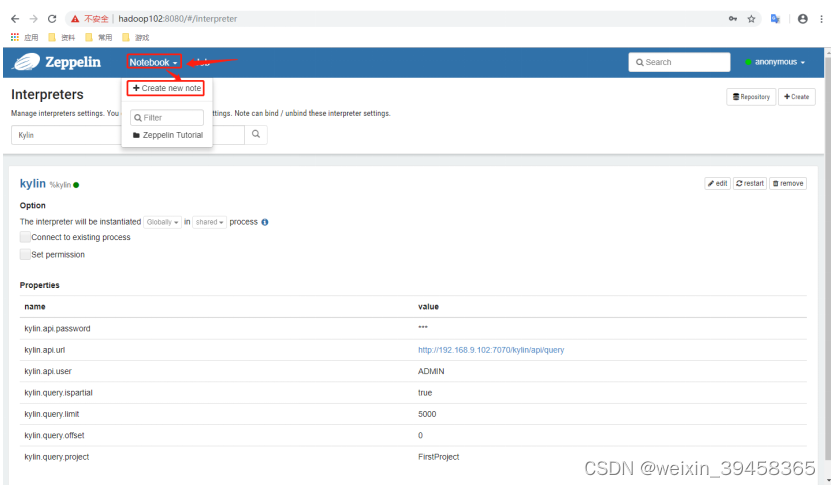
Task: Open the apps grid bookmark shortcut
Action: pyautogui.click(x=15, y=37)
